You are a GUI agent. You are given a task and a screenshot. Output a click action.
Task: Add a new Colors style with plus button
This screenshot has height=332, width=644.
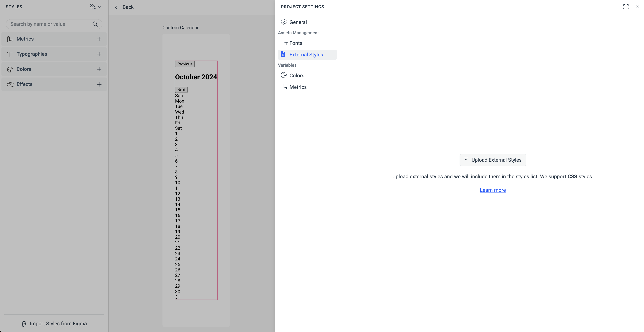point(99,69)
